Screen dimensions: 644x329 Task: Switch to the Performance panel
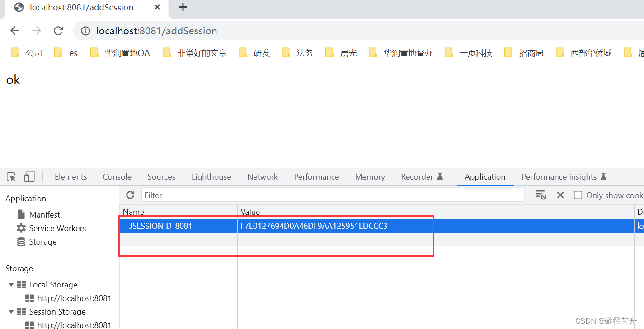pyautogui.click(x=316, y=177)
